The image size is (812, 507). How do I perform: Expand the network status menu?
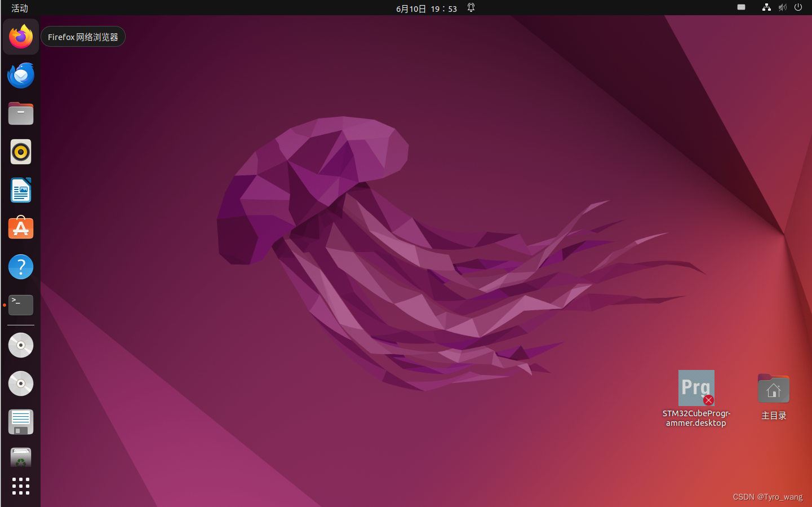(x=766, y=7)
